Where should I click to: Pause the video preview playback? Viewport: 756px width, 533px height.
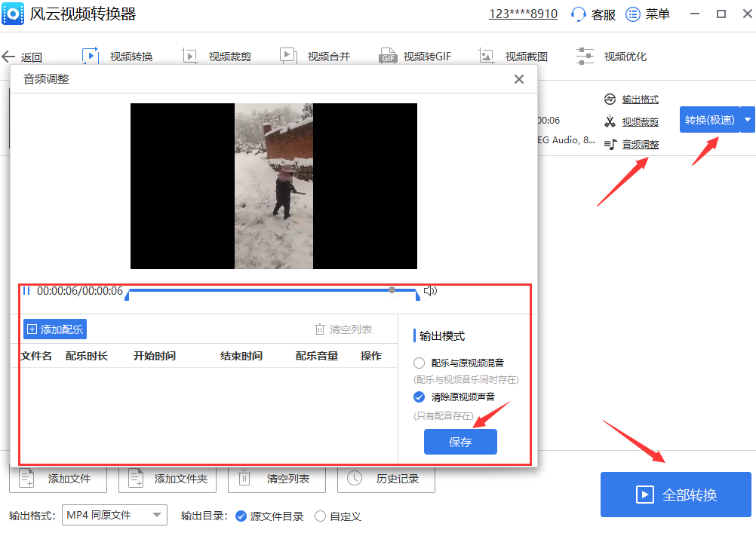pos(26,290)
